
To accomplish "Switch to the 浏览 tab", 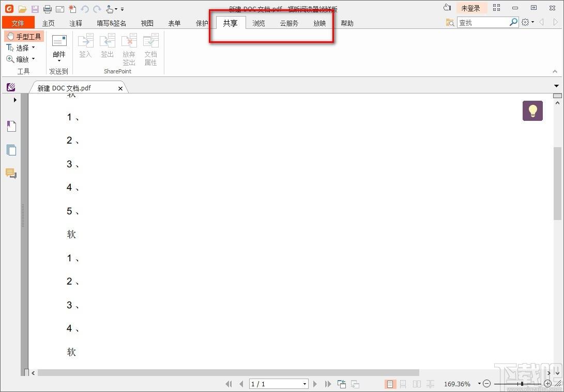I will tap(258, 23).
